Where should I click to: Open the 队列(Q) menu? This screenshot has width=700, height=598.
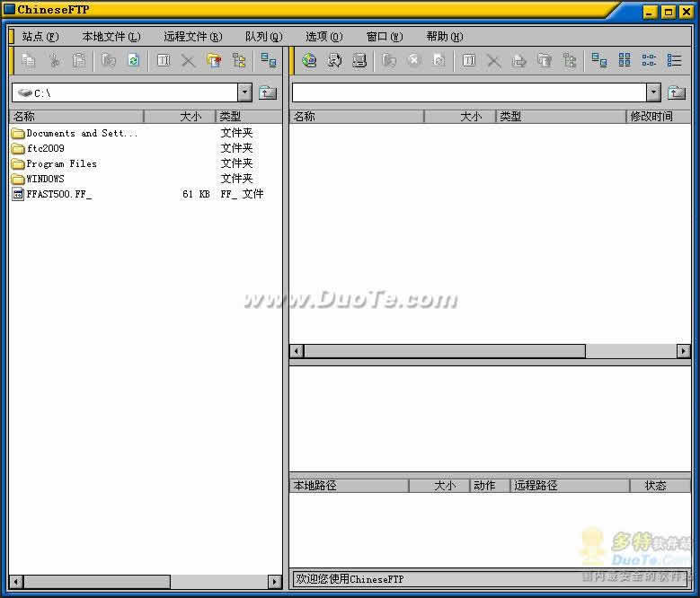pos(264,37)
